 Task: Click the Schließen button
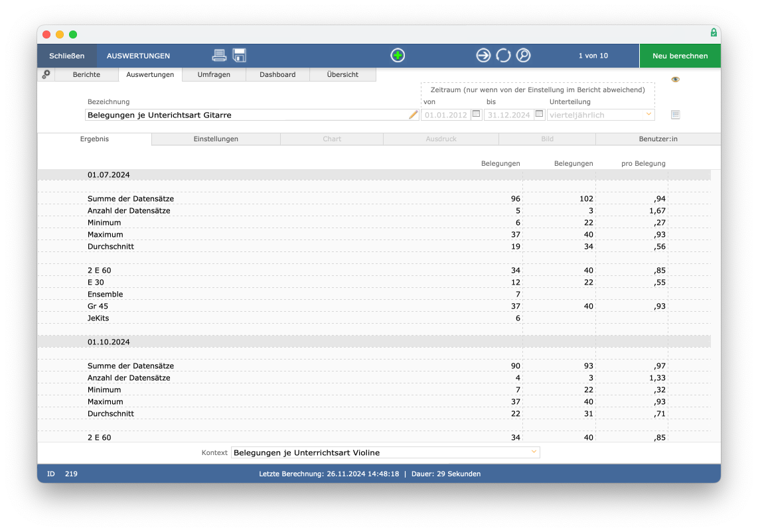(67, 56)
